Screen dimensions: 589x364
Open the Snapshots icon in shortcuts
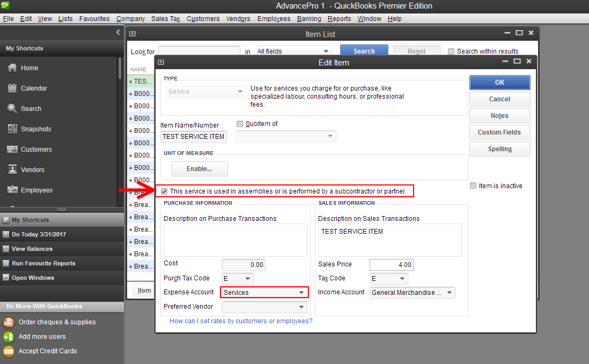(12, 129)
